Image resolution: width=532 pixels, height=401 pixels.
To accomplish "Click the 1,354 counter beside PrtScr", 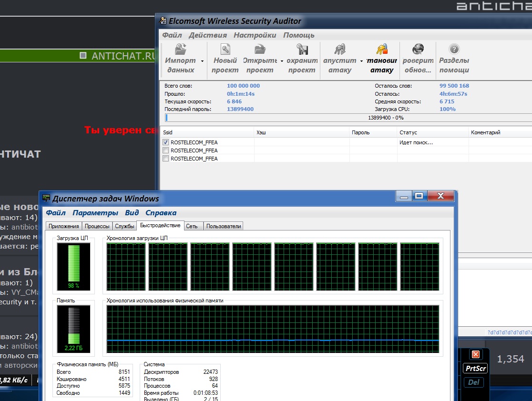I will [510, 359].
